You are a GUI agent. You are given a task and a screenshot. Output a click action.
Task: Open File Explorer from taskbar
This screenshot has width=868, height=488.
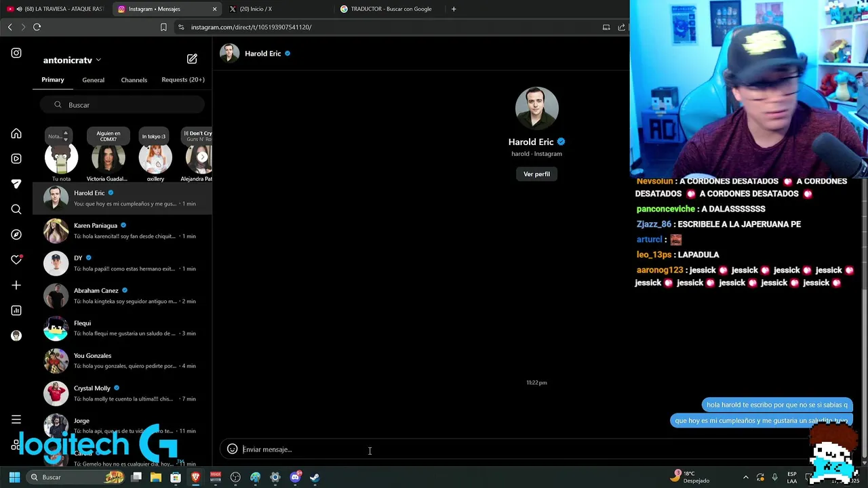156,477
